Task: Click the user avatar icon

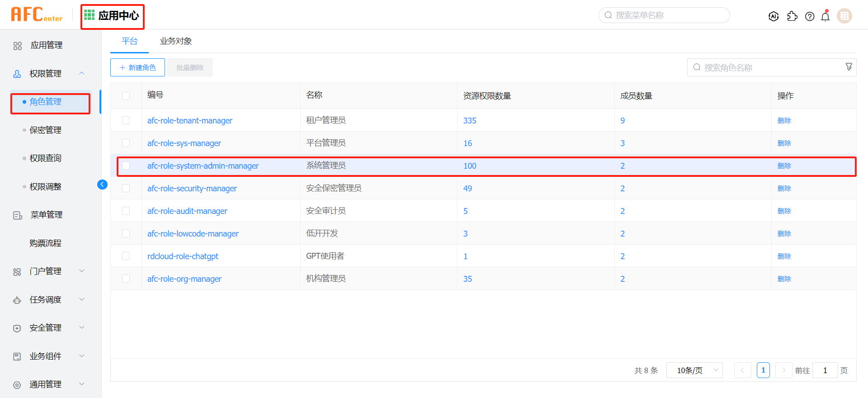Action: point(844,16)
